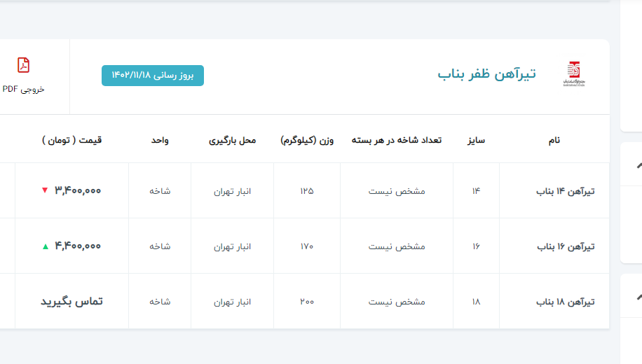Viewport: 642px width, 364px height.
Task: Click the نام column header
Action: [x=554, y=140]
